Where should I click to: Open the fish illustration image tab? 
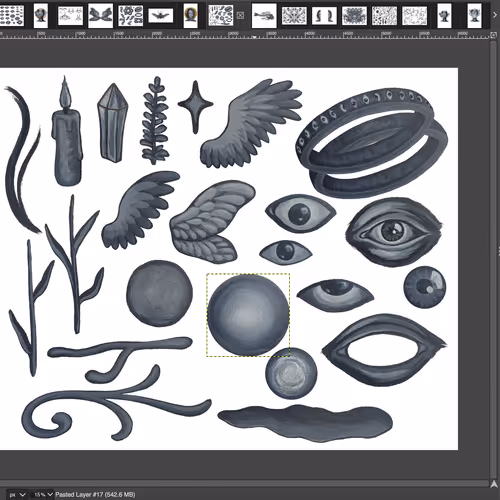click(x=264, y=16)
